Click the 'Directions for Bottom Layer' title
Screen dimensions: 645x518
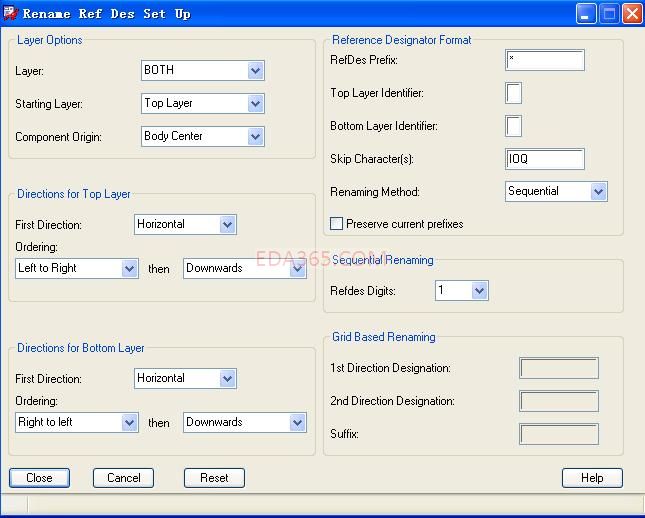(x=81, y=348)
